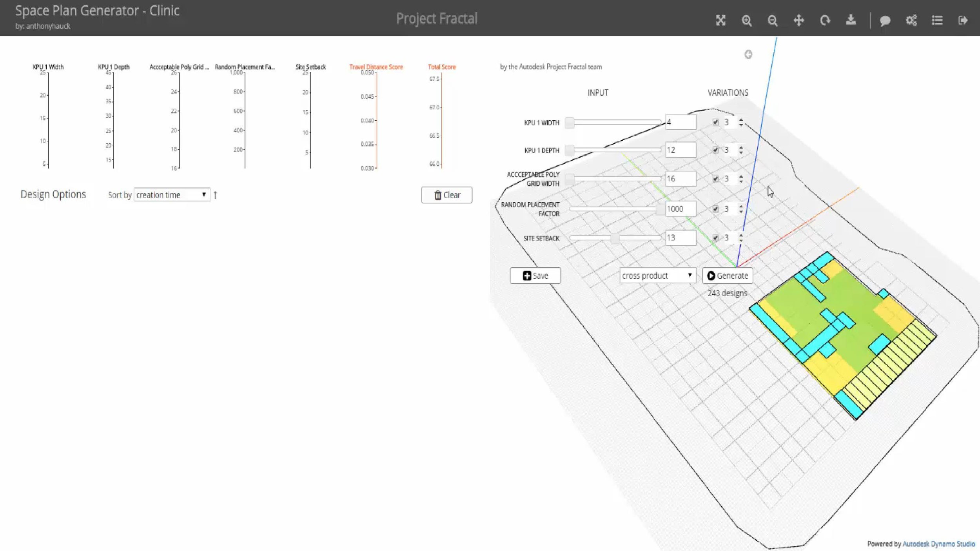Click the Random Placement Fa... axis label
This screenshot has width=980, height=551.
click(245, 67)
